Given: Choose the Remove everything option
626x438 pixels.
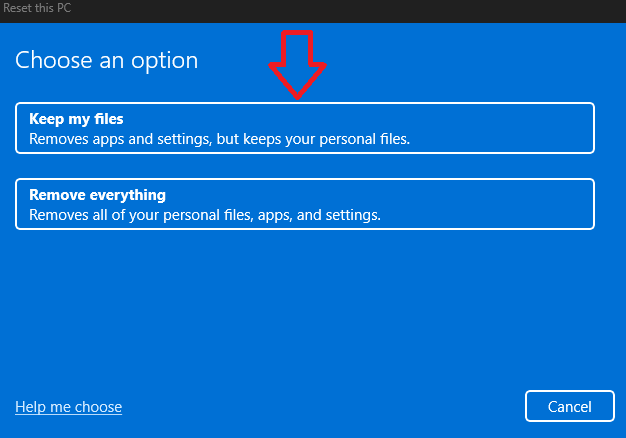Looking at the screenshot, I should tap(305, 204).
